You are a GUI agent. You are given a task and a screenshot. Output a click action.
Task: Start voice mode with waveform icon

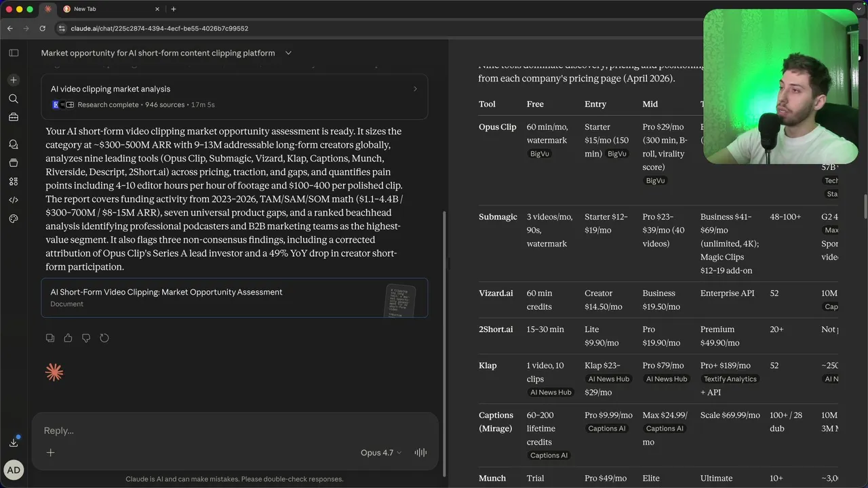click(420, 453)
